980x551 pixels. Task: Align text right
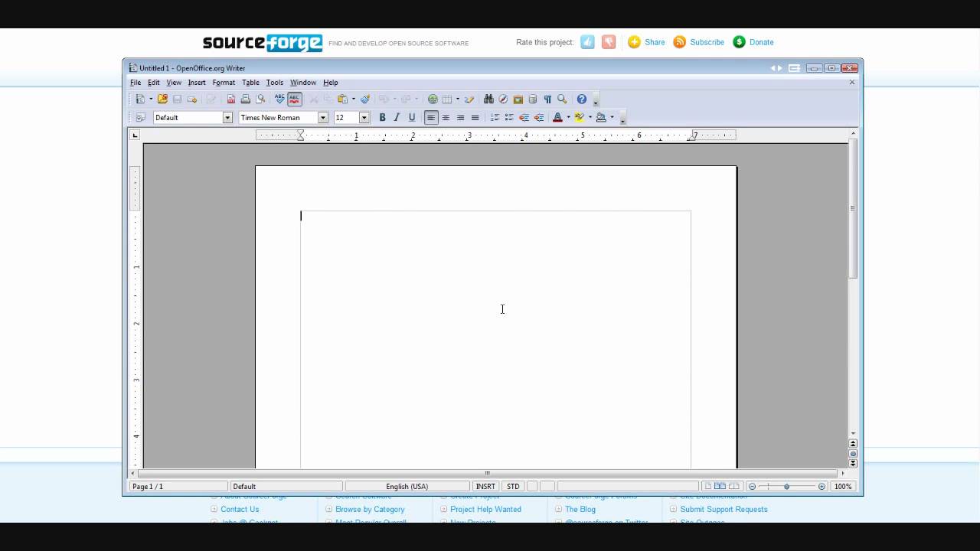pyautogui.click(x=460, y=117)
